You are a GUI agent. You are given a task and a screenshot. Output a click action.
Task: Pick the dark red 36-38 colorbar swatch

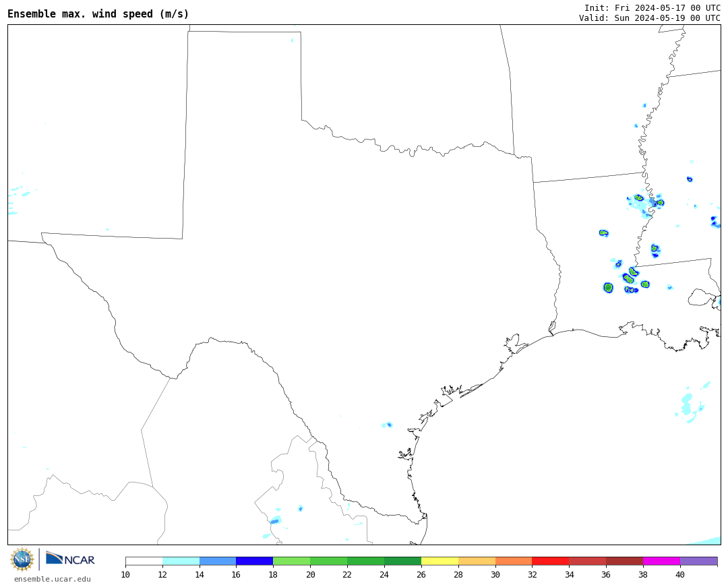click(625, 561)
